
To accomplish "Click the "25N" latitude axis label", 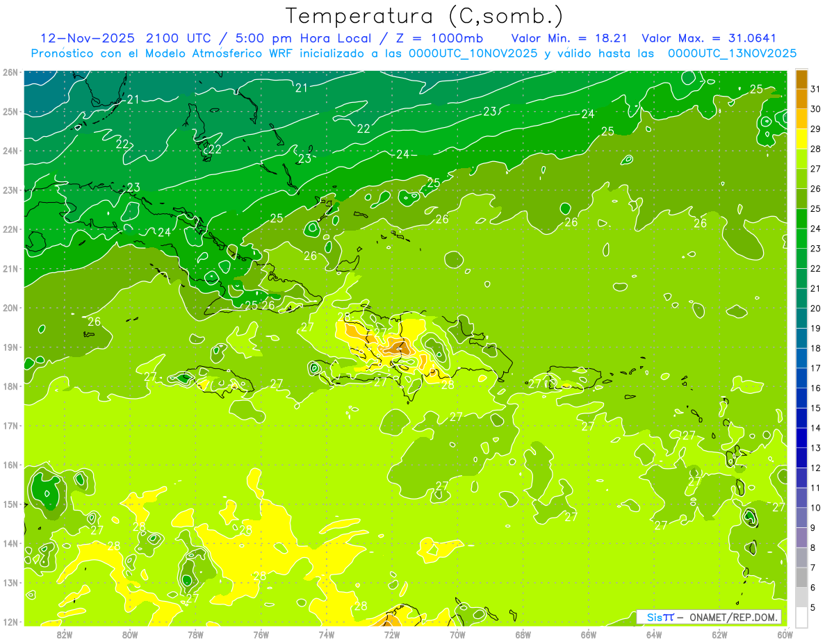I will (x=10, y=112).
